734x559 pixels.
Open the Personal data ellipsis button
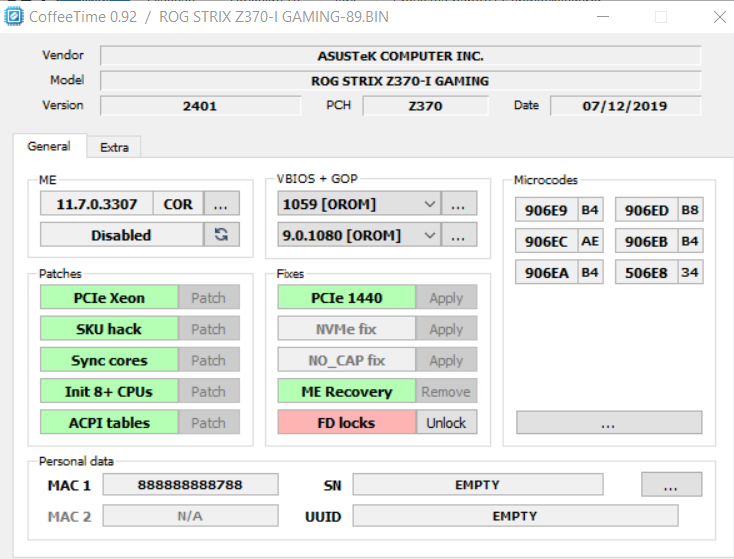tap(671, 484)
